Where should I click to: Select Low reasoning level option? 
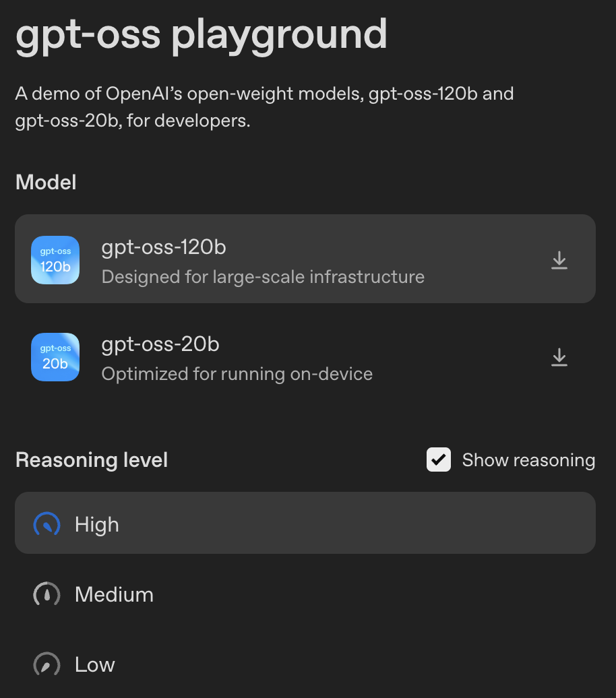tap(305, 664)
